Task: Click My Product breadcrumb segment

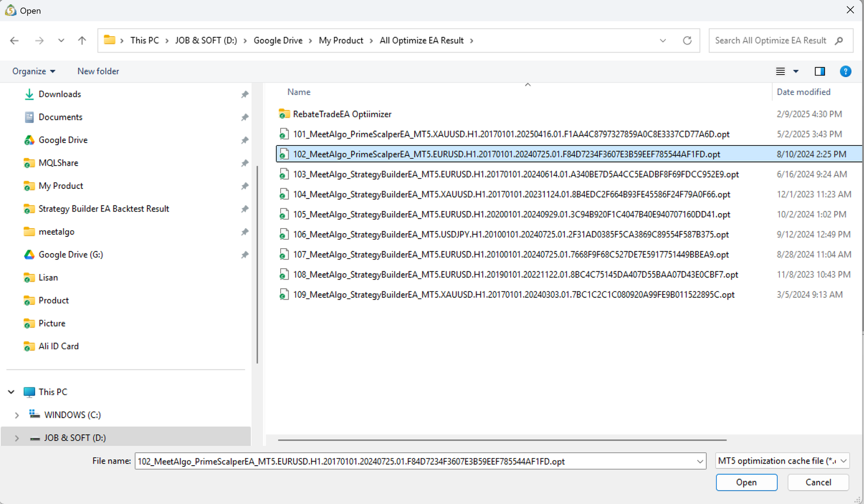Action: [x=341, y=40]
